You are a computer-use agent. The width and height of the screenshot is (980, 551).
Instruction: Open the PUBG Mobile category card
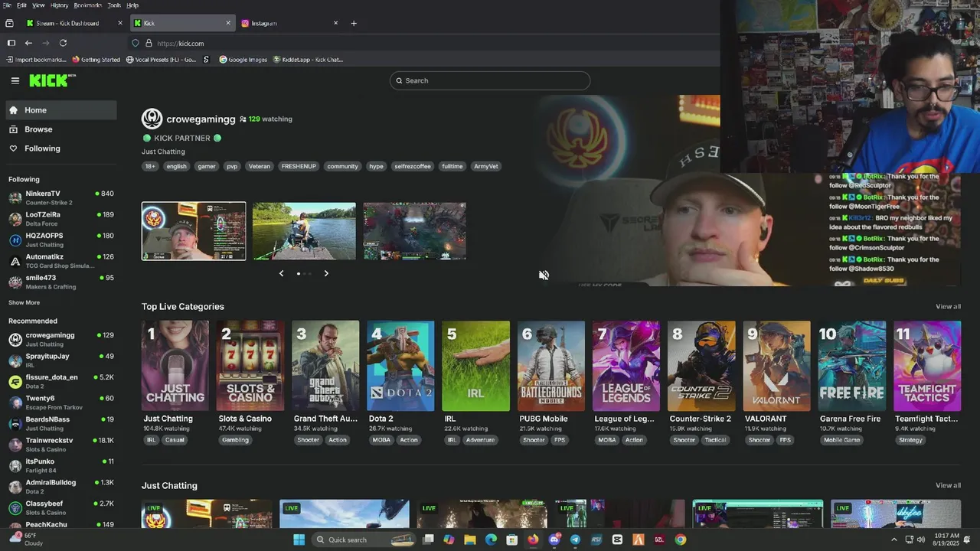(551, 366)
